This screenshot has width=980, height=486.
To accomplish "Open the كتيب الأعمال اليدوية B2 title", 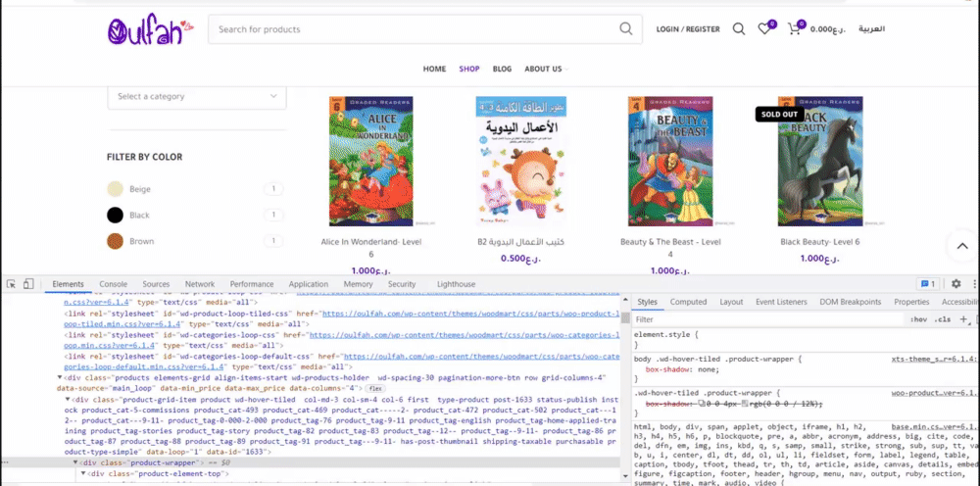I will [520, 242].
